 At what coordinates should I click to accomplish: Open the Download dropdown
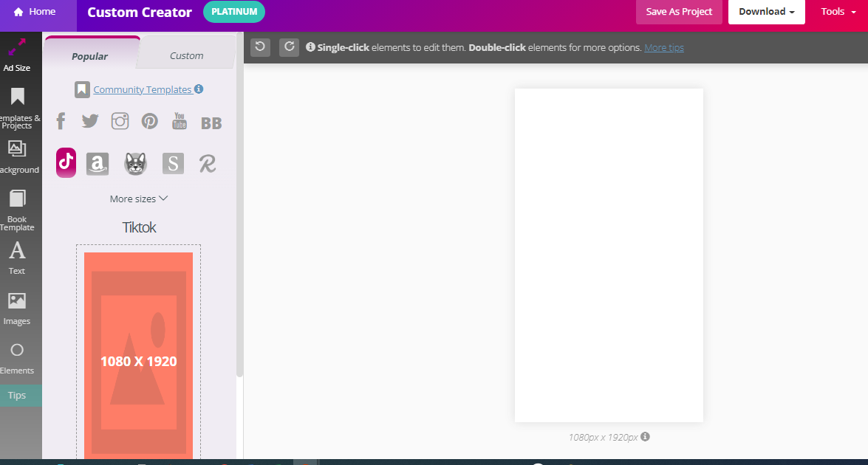(x=766, y=12)
